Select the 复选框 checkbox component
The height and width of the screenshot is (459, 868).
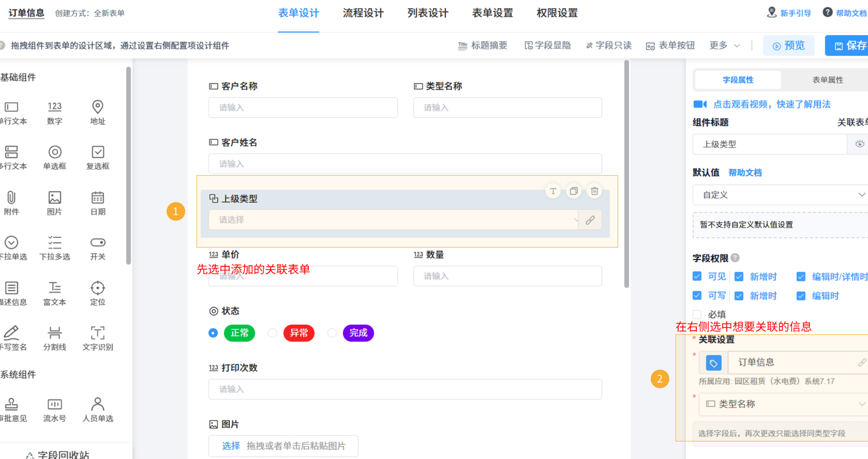tap(98, 158)
